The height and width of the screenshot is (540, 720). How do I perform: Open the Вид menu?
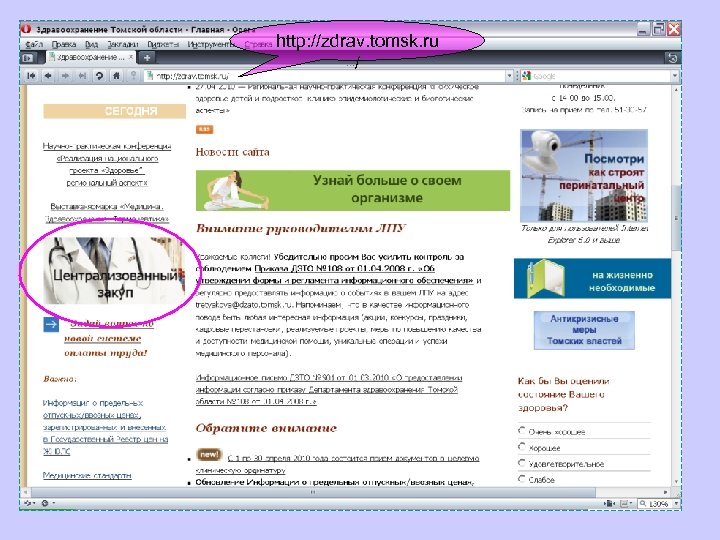(91, 44)
